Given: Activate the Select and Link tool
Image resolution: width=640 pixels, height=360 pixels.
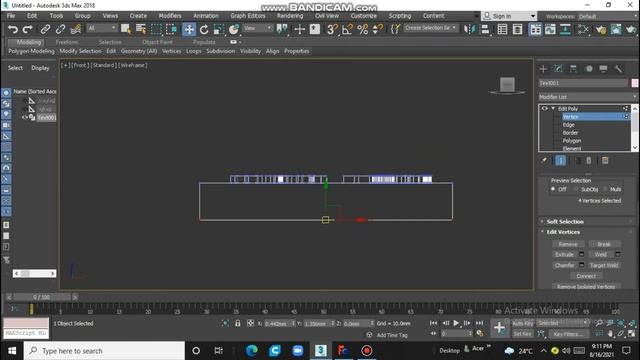Looking at the screenshot, I should pos(45,29).
